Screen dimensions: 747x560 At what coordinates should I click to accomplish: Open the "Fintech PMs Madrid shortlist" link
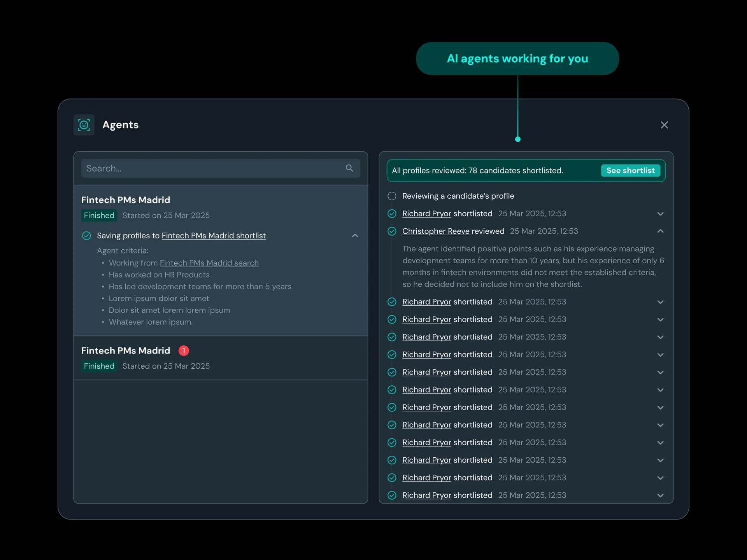(x=214, y=236)
